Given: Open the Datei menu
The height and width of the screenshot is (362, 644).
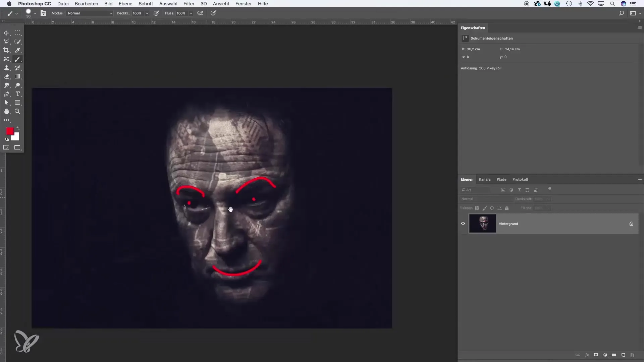Looking at the screenshot, I should 63,4.
